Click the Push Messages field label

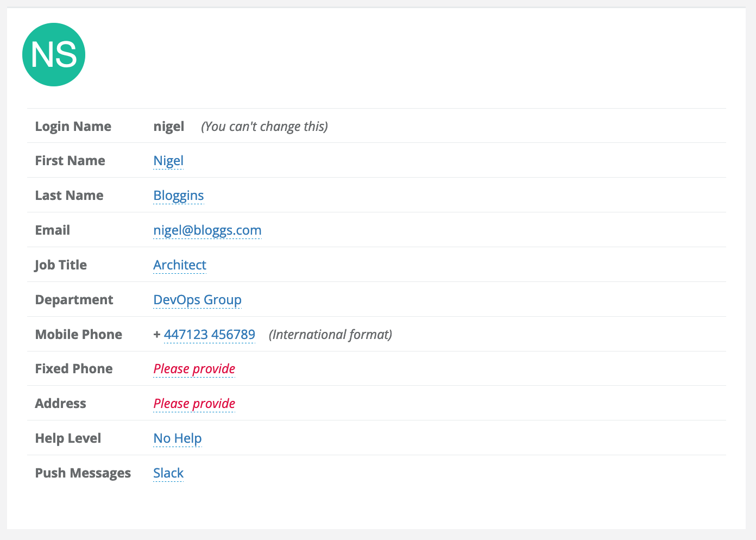(83, 473)
